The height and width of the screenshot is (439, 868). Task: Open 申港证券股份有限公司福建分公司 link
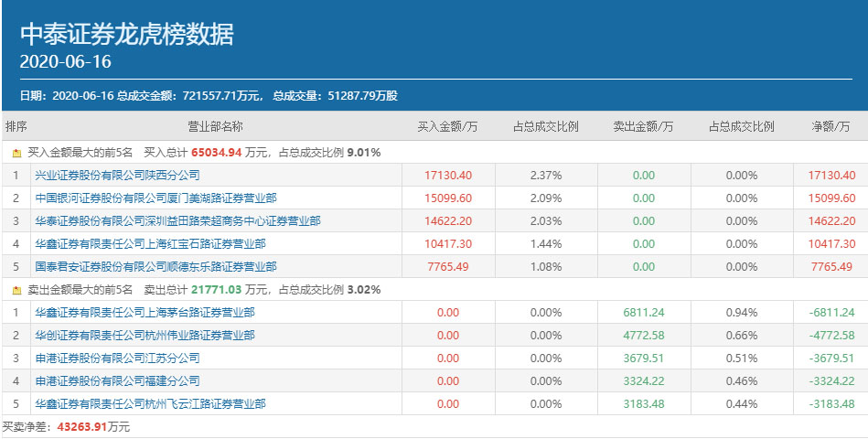pyautogui.click(x=117, y=380)
